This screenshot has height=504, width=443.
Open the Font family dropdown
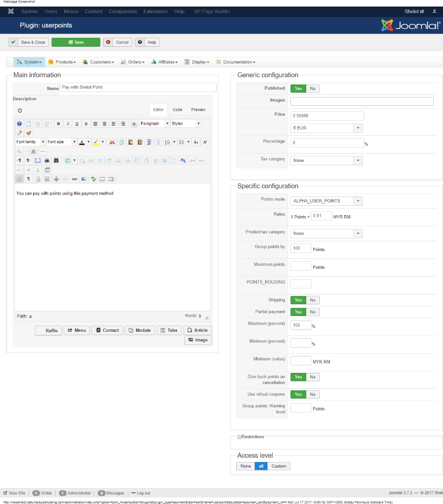[x=30, y=142]
